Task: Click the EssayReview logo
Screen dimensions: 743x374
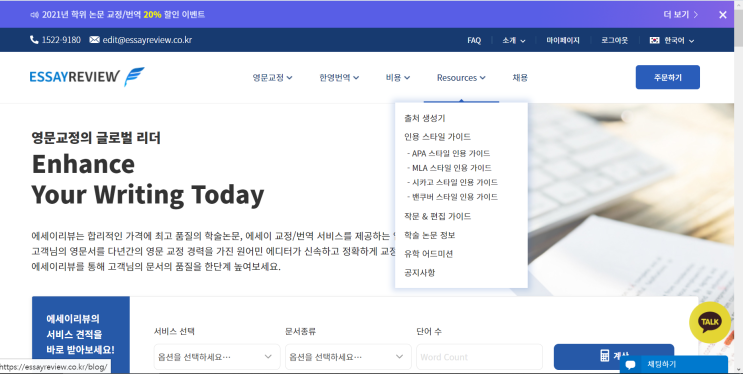Action: tap(87, 77)
